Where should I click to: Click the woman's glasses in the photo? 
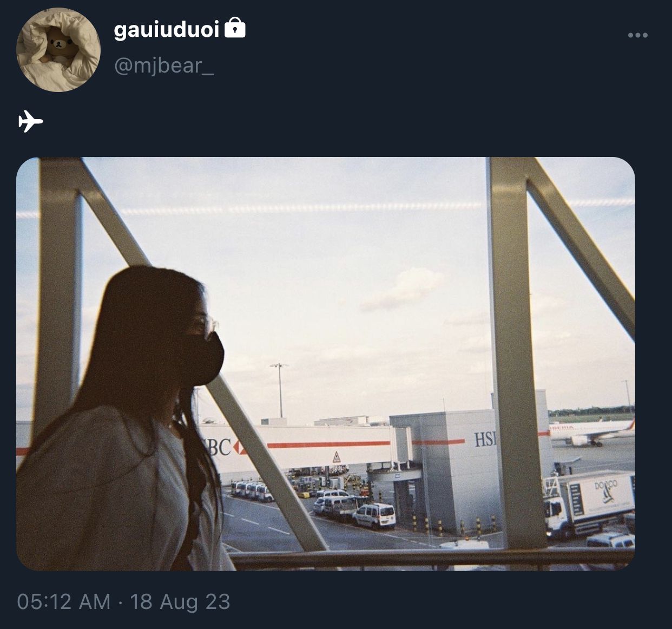tap(207, 325)
